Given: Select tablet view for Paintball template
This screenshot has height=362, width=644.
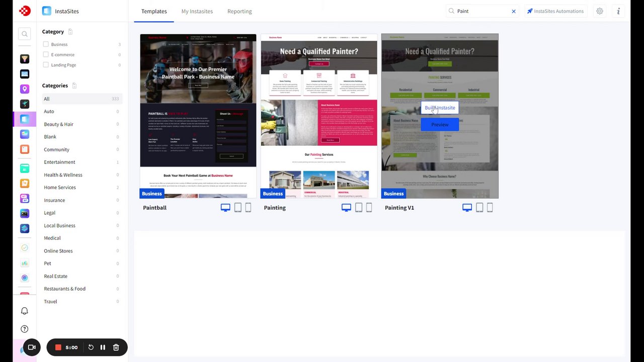Looking at the screenshot, I should tap(238, 208).
